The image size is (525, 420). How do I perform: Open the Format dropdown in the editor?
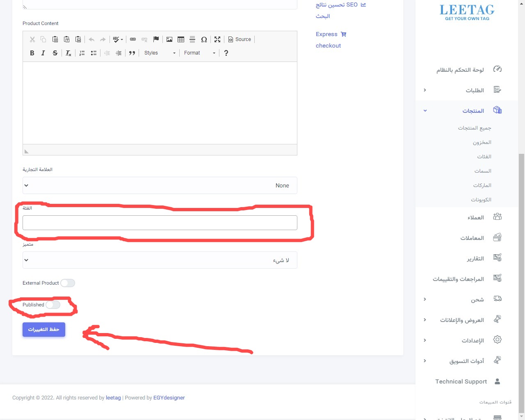point(199,53)
